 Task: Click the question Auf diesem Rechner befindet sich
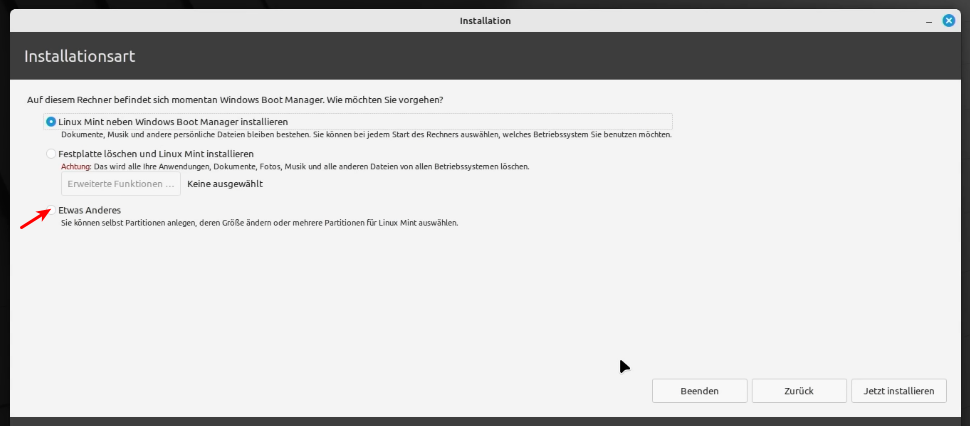click(x=235, y=100)
